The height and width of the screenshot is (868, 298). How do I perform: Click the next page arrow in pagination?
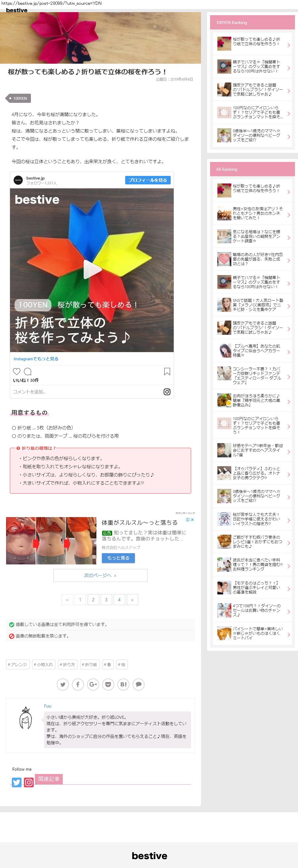click(132, 600)
